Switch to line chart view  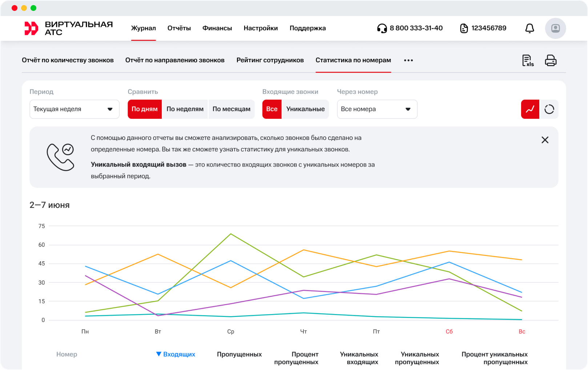coord(530,109)
